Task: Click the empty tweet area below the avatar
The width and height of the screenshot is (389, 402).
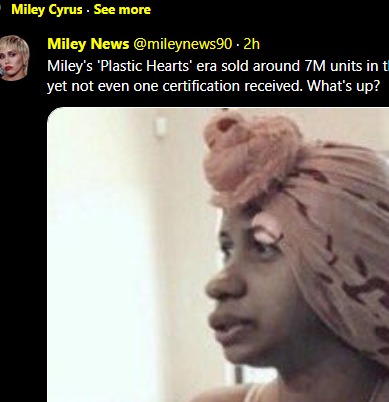Action: [x=23, y=233]
